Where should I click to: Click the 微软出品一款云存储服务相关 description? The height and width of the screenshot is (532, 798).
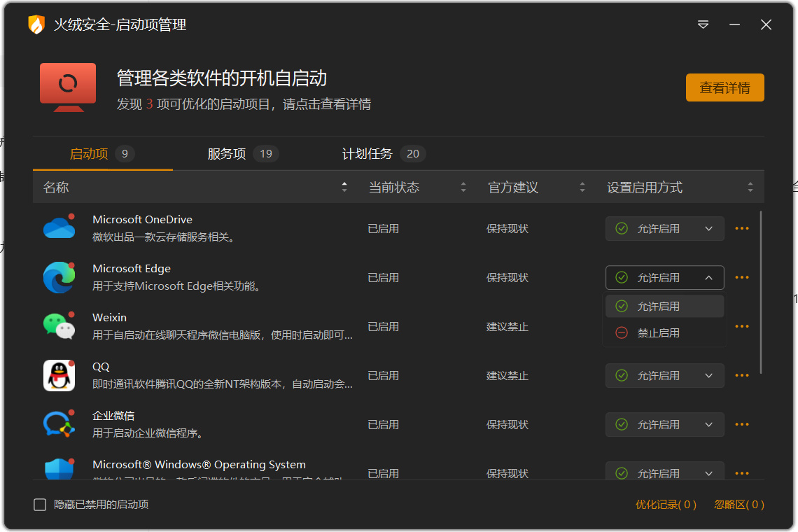(x=163, y=237)
